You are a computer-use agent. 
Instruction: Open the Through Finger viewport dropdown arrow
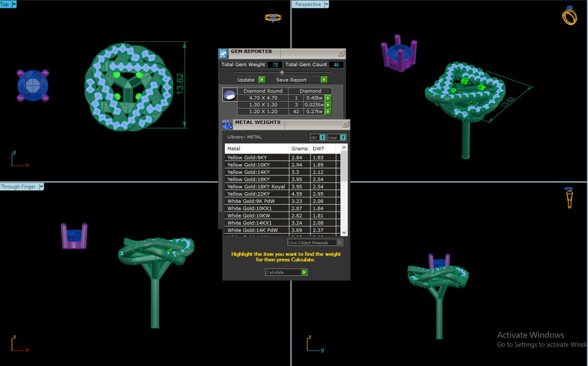[x=41, y=187]
